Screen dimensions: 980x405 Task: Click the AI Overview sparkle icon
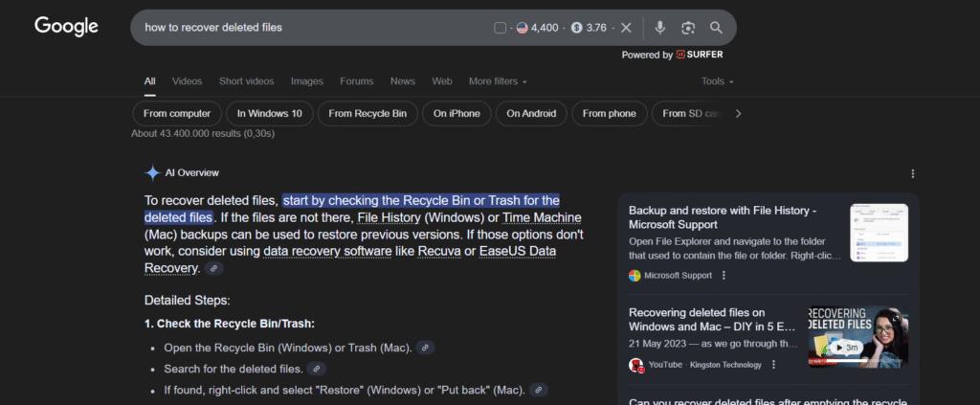[152, 173]
